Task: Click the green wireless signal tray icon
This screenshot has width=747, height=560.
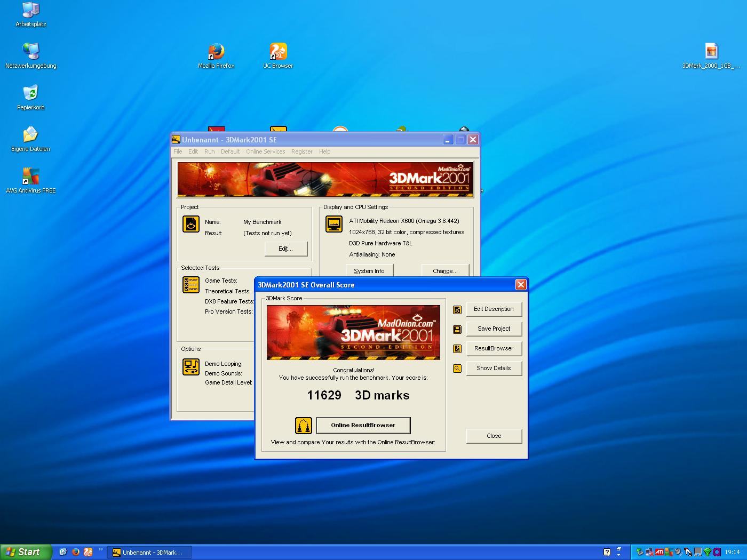Action: click(708, 552)
